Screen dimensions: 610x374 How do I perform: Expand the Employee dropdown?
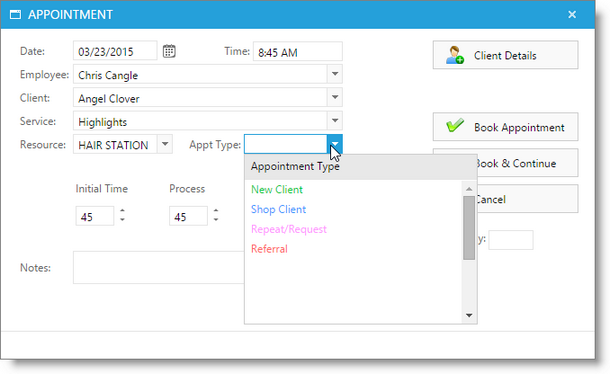[x=335, y=74]
